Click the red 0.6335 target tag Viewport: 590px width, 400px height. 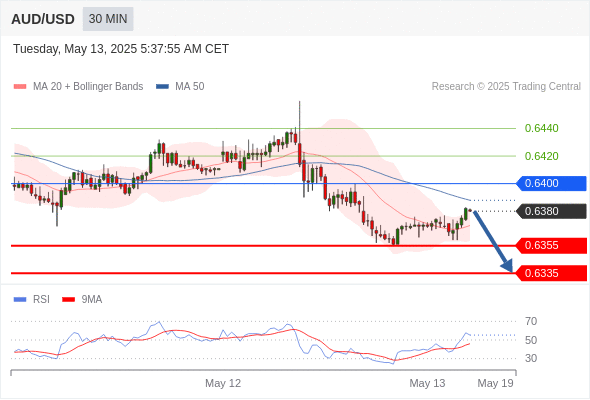pos(551,273)
